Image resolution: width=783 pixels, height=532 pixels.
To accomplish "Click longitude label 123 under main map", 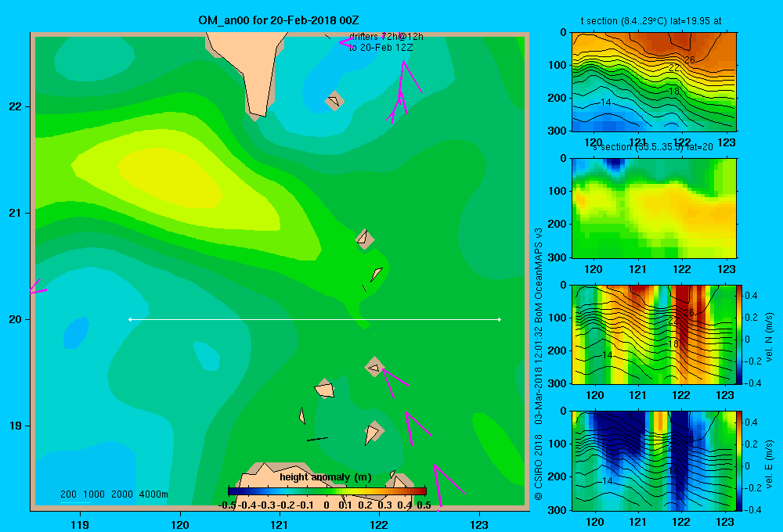I will [479, 524].
